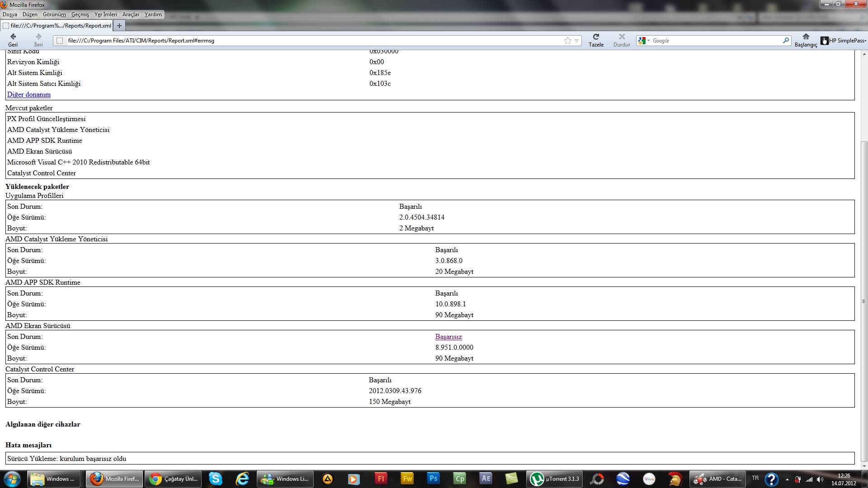Bookmark page with the star icon
This screenshot has width=868, height=488.
click(x=568, y=41)
